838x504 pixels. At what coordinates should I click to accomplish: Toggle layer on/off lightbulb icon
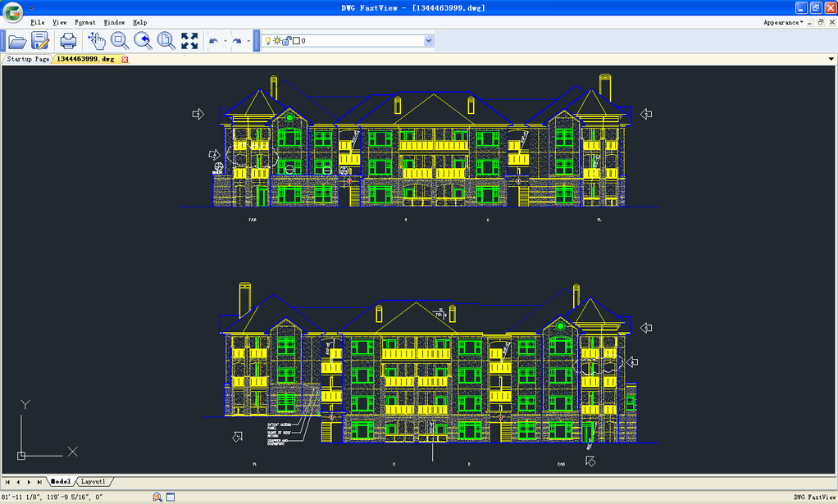[x=268, y=41]
